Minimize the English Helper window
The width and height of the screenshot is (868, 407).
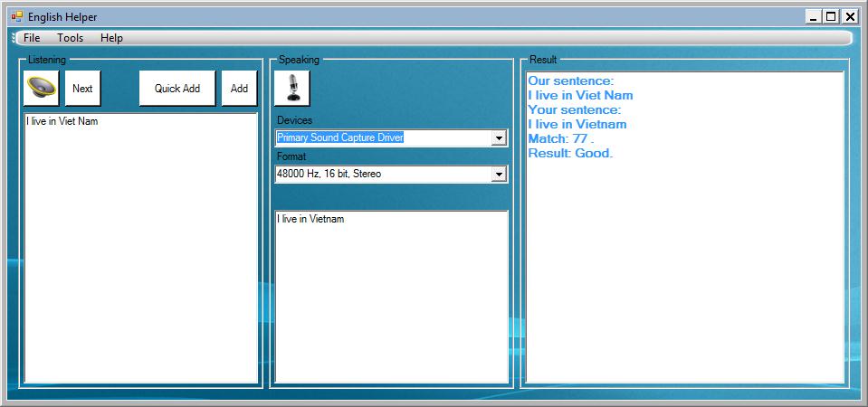coord(813,17)
